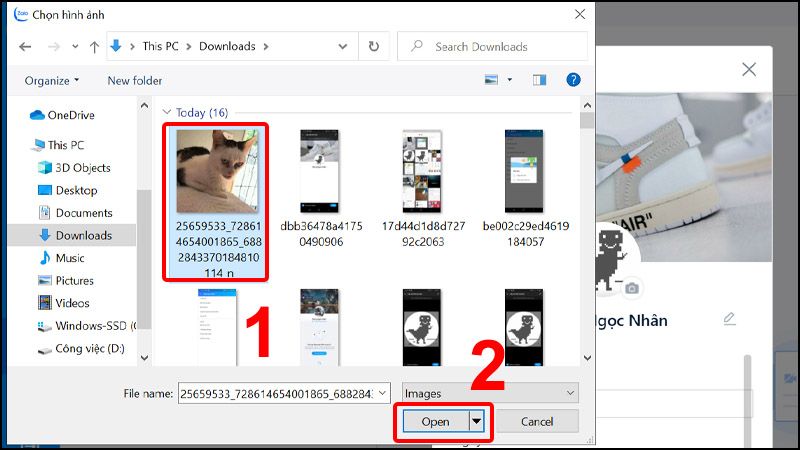This screenshot has width=800, height=450.
Task: Expand the Images file type dropdown
Action: point(489,394)
